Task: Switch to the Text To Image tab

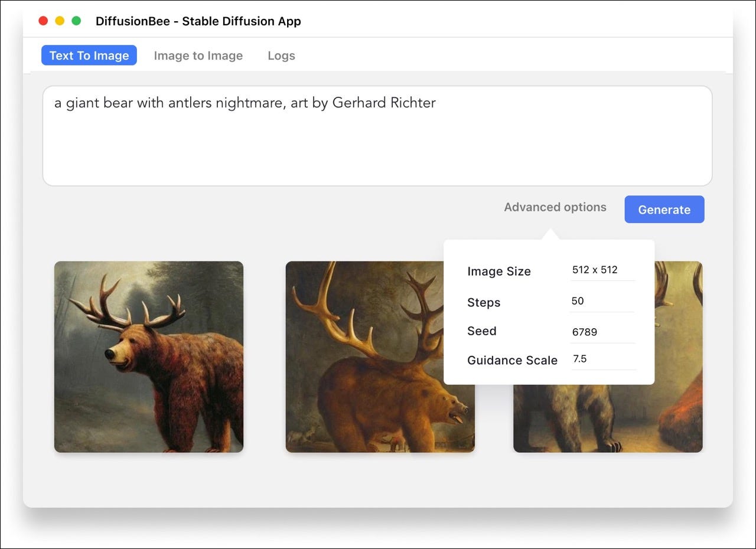Action: point(89,55)
